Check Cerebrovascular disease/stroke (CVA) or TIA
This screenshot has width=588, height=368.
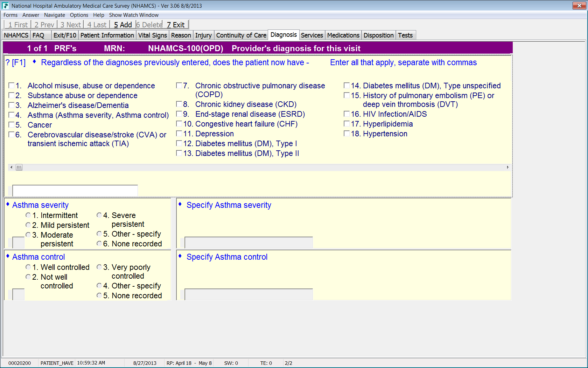(12, 135)
